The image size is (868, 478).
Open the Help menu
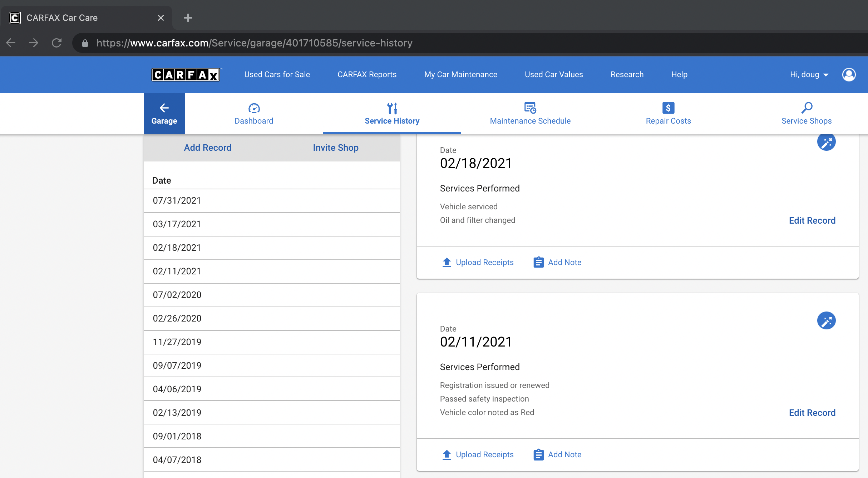[x=679, y=74]
